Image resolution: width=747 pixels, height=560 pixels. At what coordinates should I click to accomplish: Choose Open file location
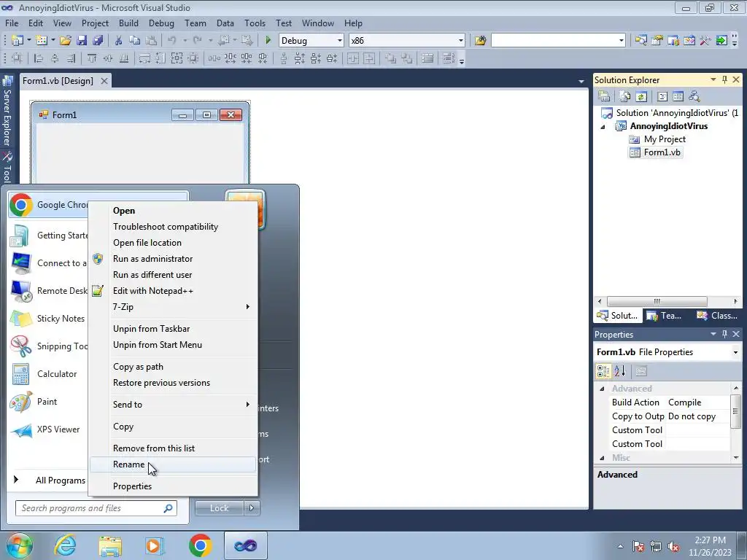(174, 243)
